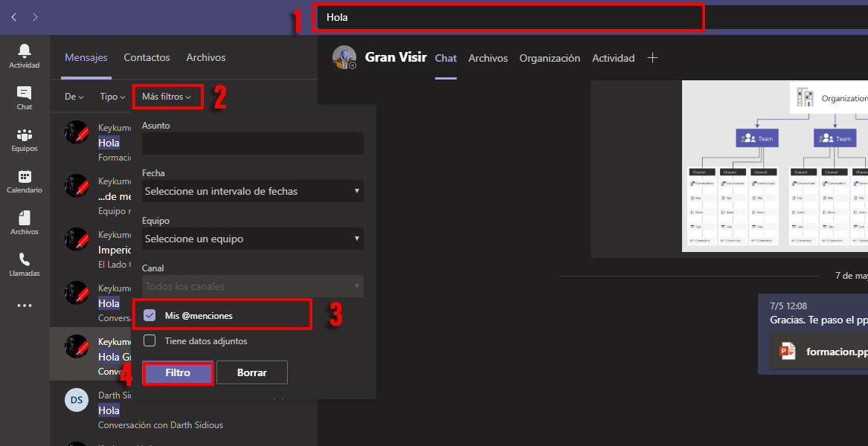Enable the Mis @menciones checkbox
The image size is (868, 446).
pos(150,314)
